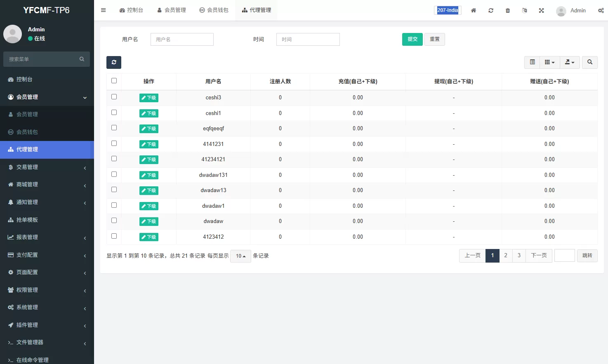
Task: Switch to the 会员钱包 tab
Action: tap(214, 10)
